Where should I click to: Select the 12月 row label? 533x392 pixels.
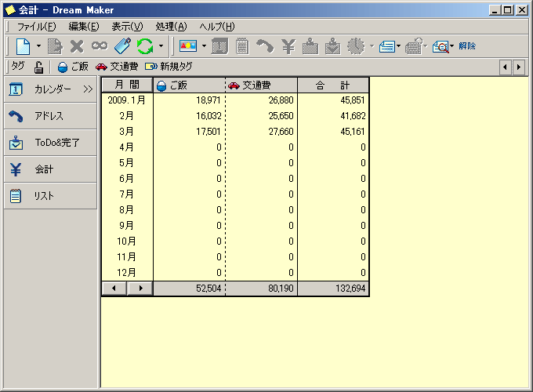(x=127, y=273)
